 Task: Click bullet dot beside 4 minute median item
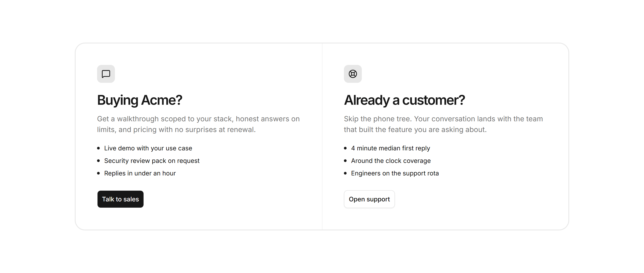345,148
